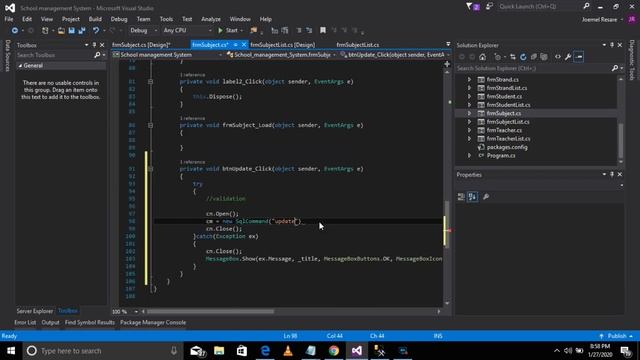Open the Tools menu
Screen dimensions: 640x360
(166, 19)
